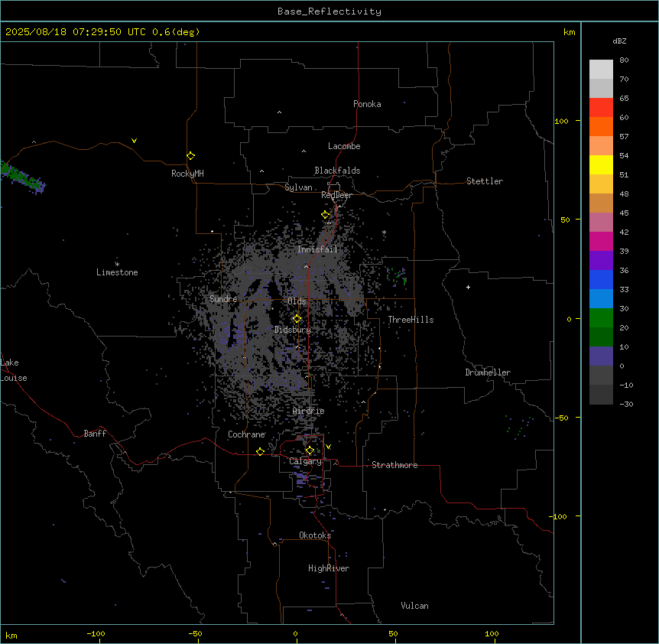Click the Blackfalds label
This screenshot has height=644, width=659.
(x=337, y=171)
